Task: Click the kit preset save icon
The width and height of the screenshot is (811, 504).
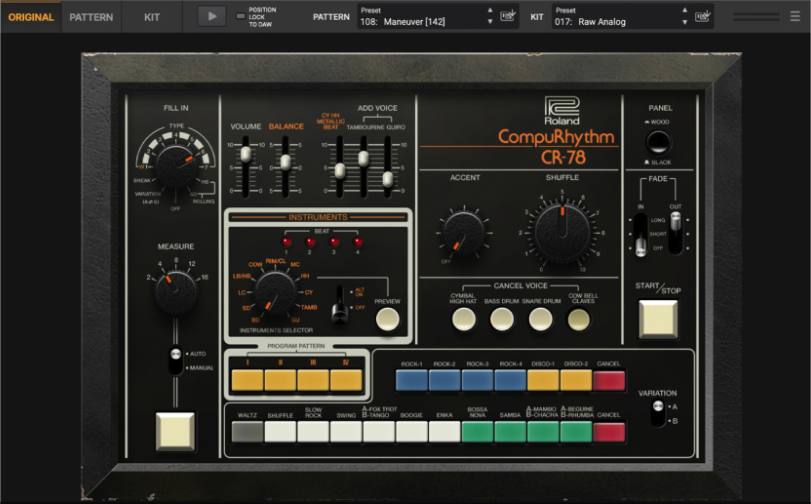Action: tap(703, 16)
